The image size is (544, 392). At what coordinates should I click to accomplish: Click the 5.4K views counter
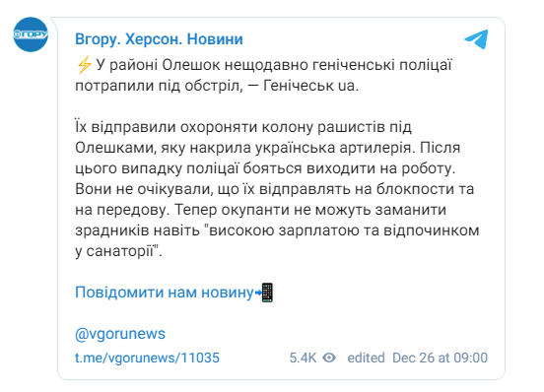[303, 358]
